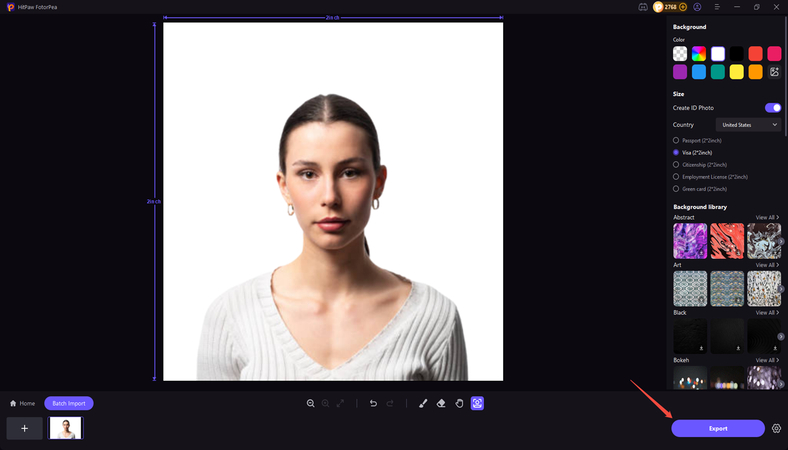The image size is (788, 450).
Task: Select Green card (2*2inch) option
Action: tap(700, 189)
